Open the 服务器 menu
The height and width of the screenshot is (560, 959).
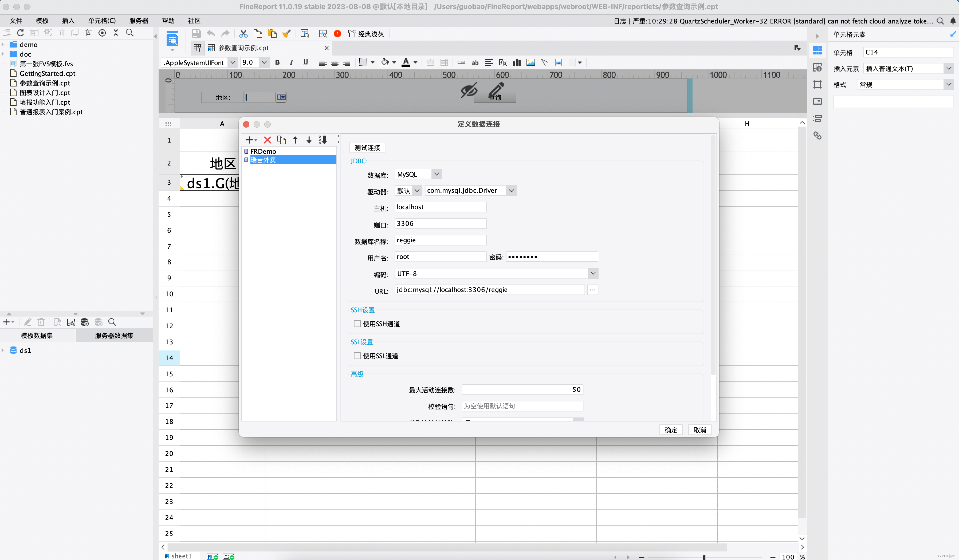[x=139, y=21]
